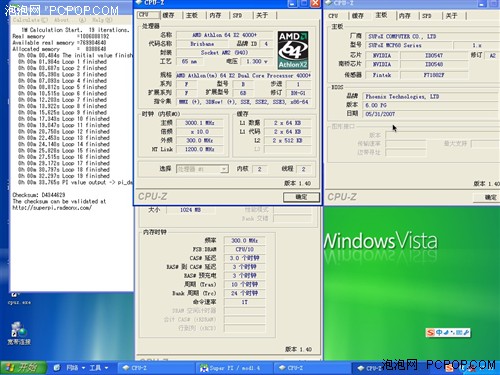Click the Sogou S logo on IME bar
The image size is (500, 375).
[x=430, y=332]
